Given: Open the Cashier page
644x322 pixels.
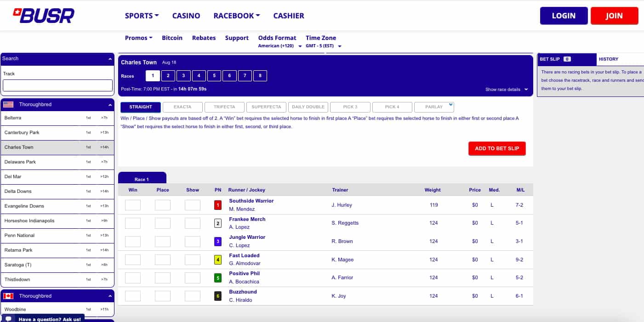Looking at the screenshot, I should point(289,16).
